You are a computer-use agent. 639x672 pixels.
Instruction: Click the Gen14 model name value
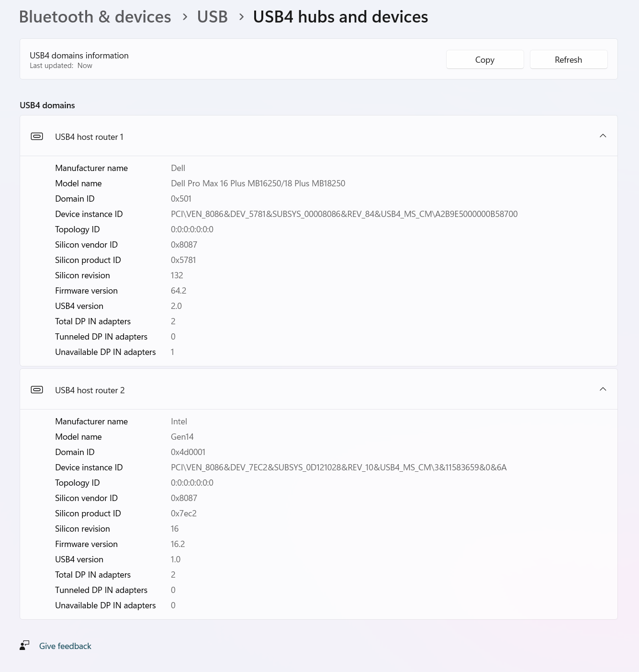182,437
